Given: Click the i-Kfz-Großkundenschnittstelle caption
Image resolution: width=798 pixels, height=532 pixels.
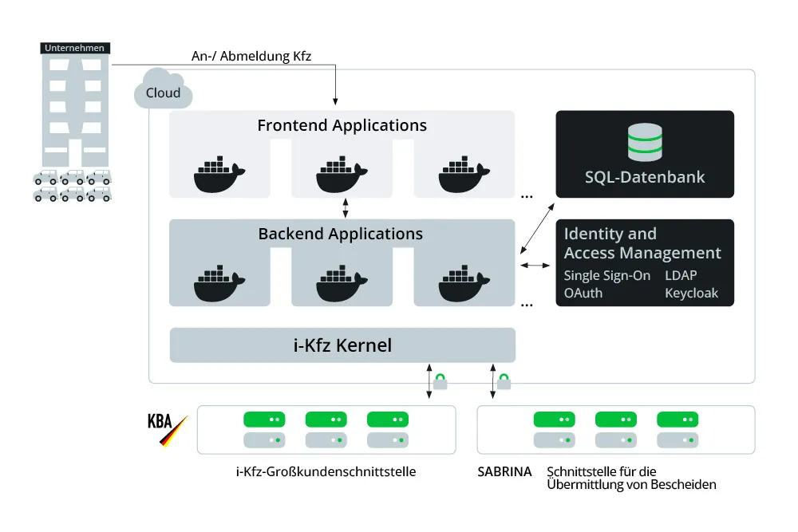Looking at the screenshot, I should coord(326,471).
